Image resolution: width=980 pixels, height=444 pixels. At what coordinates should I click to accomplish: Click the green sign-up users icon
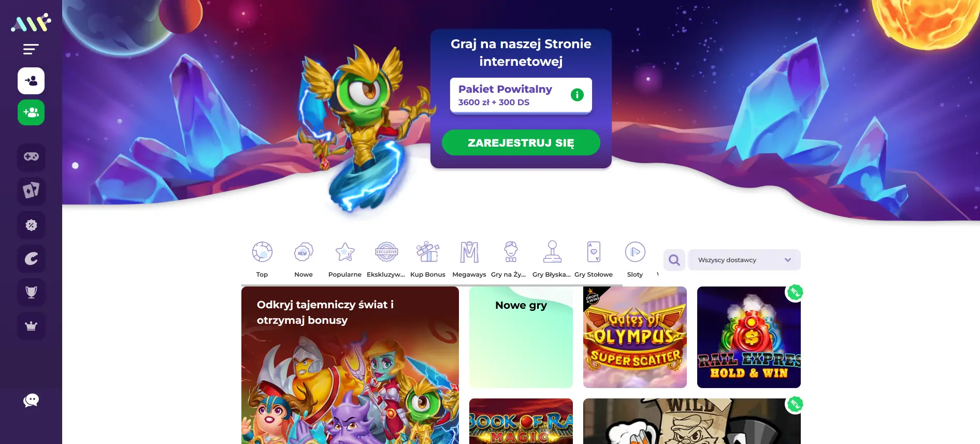31,112
